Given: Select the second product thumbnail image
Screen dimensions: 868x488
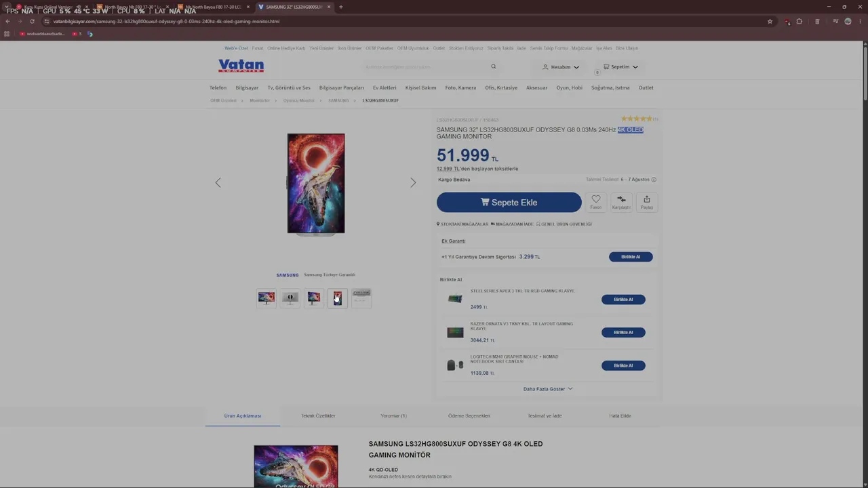Looking at the screenshot, I should point(290,298).
